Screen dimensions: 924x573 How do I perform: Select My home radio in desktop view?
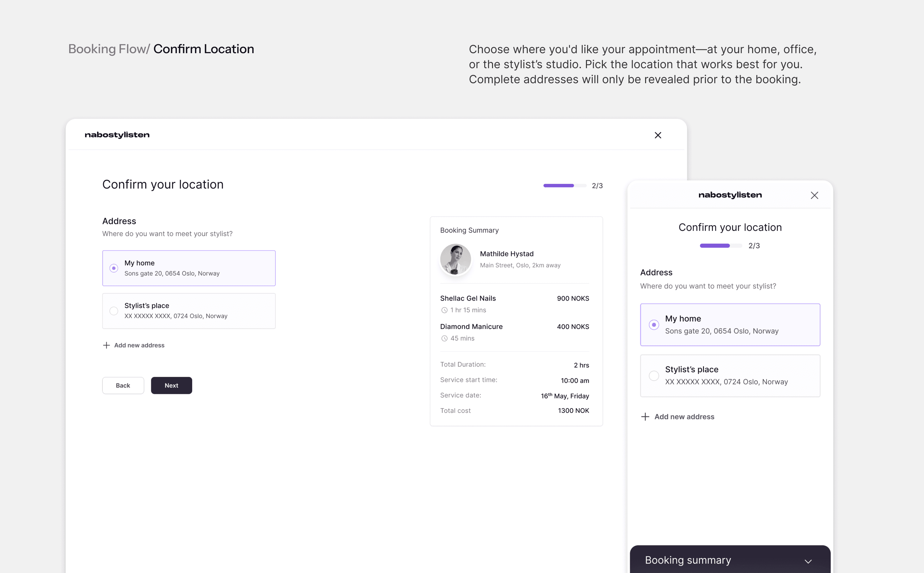[114, 268]
